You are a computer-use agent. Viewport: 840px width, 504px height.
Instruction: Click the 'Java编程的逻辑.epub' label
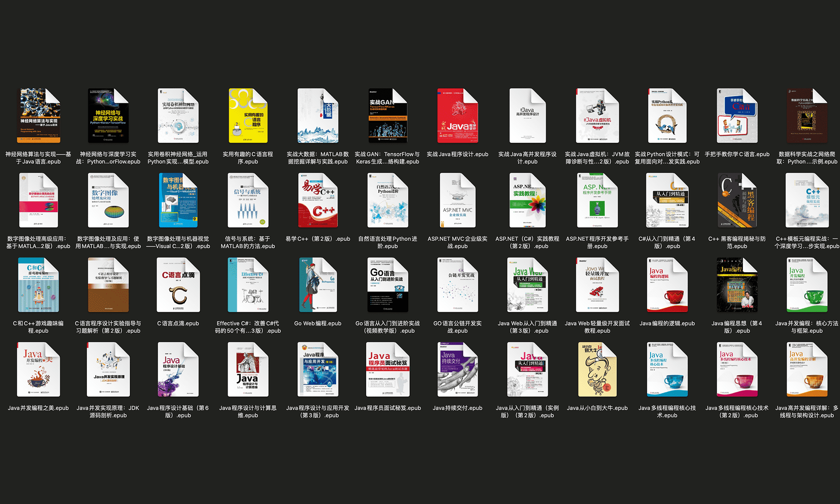(x=667, y=323)
